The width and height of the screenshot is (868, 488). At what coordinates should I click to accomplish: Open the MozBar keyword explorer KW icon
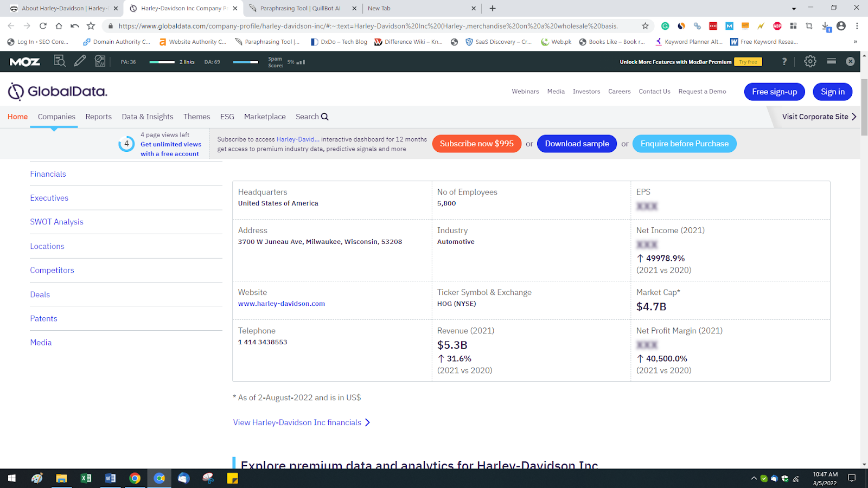[x=100, y=61]
